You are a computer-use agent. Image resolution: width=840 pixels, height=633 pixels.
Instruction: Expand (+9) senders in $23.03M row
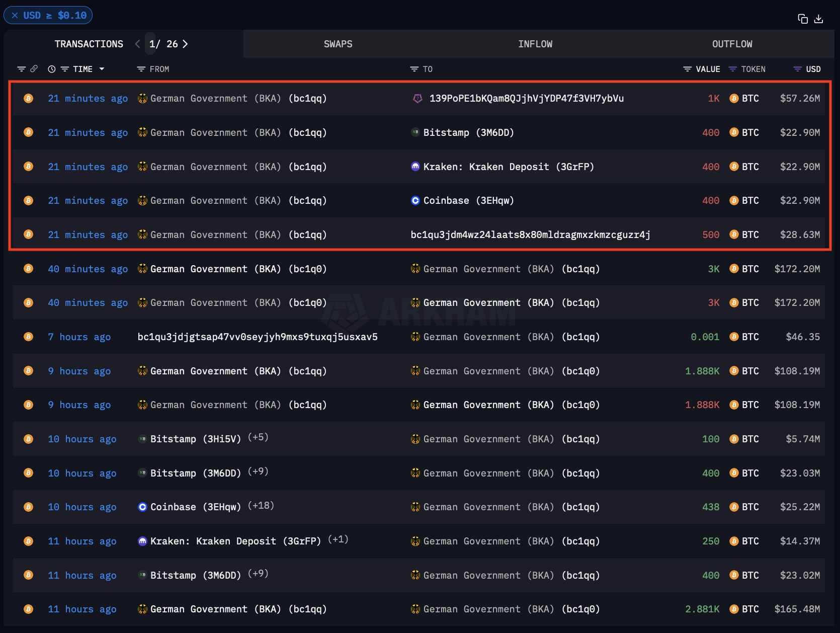pos(258,471)
